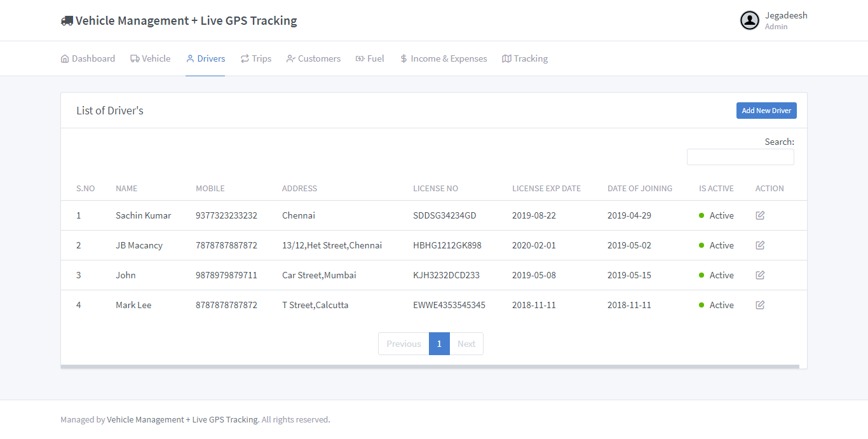Open the edit icon for JB Macancy
868x439 pixels.
(760, 245)
